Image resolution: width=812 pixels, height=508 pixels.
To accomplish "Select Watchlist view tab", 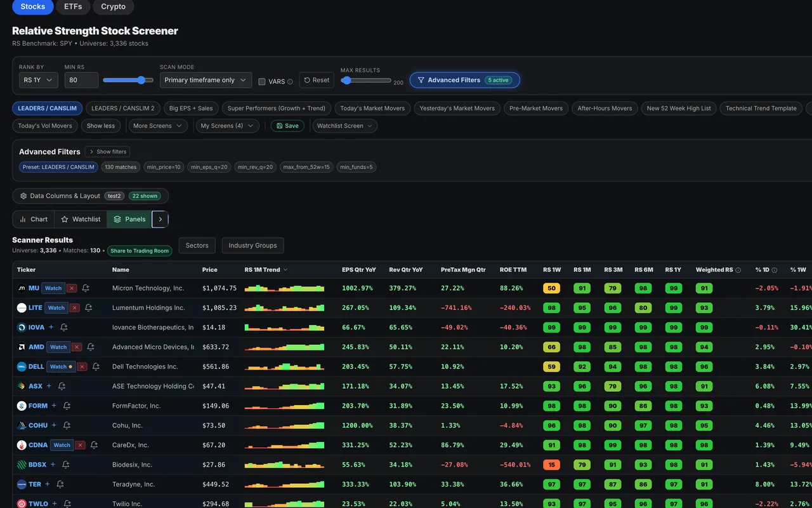I will coord(81,219).
